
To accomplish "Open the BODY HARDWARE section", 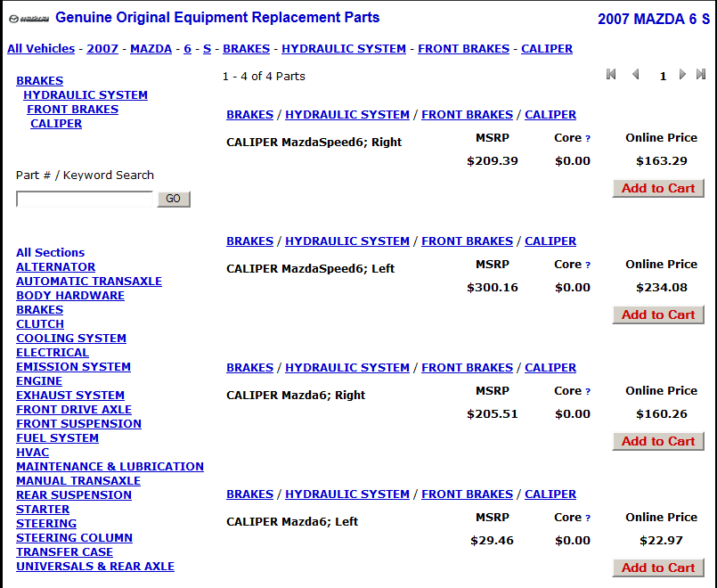I will [70, 296].
